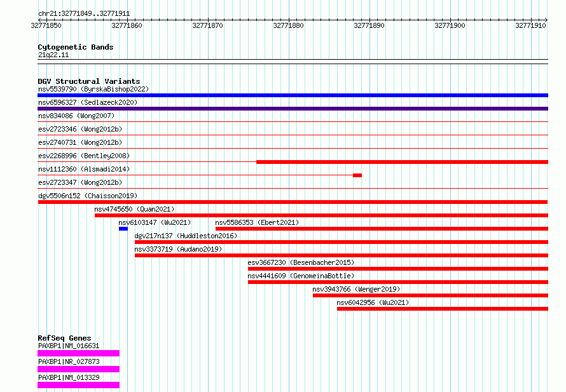Select the red nsv3373719 variant bar

click(x=342, y=255)
